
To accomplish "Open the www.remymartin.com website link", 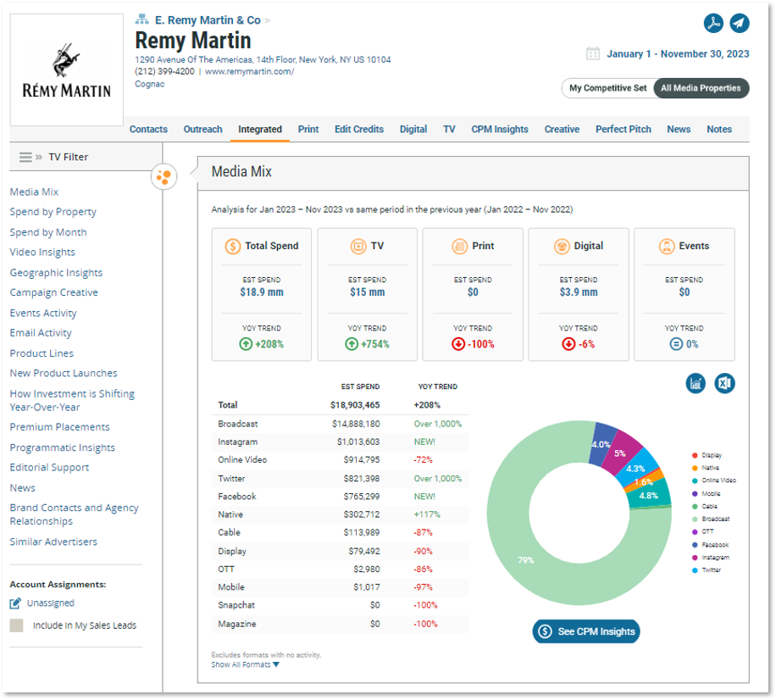I will click(x=249, y=71).
